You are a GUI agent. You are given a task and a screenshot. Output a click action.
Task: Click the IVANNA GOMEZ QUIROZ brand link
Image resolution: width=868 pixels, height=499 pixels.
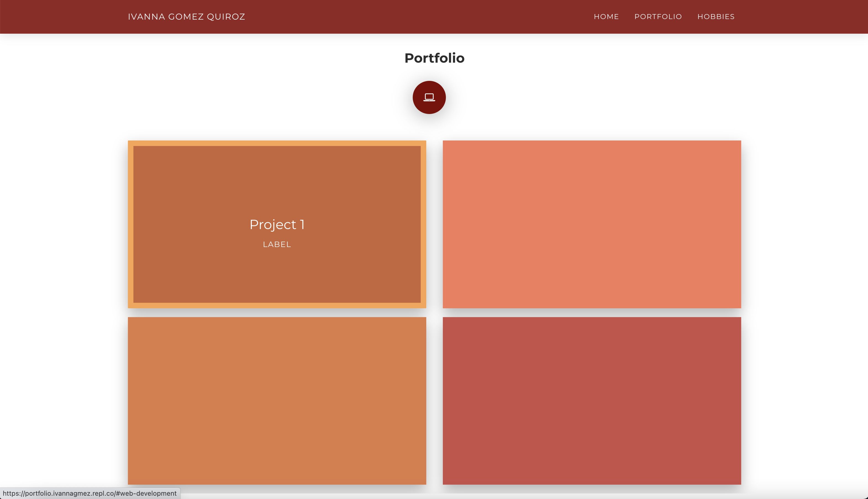pos(186,17)
